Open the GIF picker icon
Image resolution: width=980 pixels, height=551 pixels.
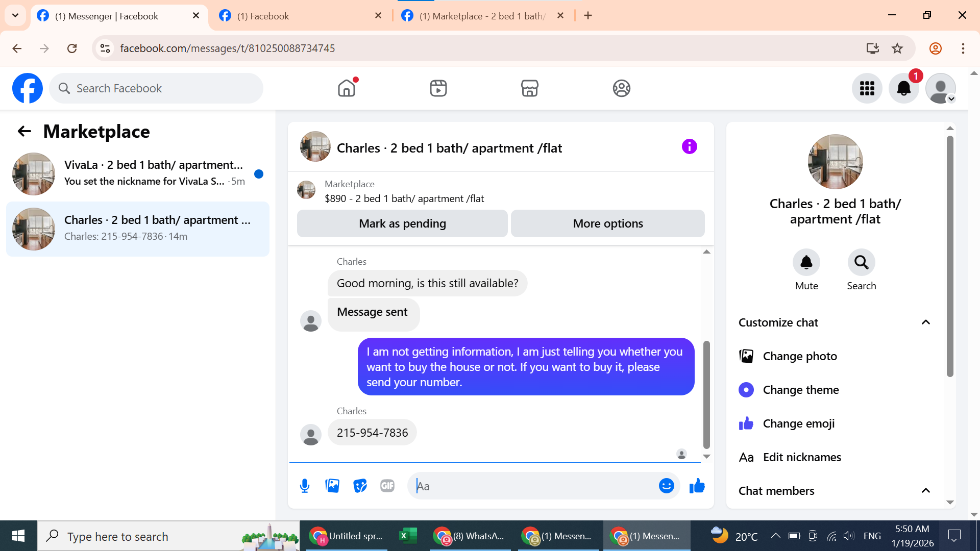point(387,486)
